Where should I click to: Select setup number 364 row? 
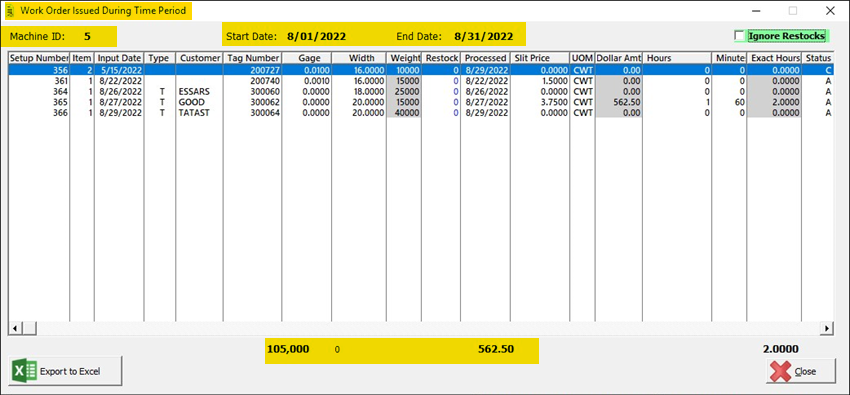421,92
